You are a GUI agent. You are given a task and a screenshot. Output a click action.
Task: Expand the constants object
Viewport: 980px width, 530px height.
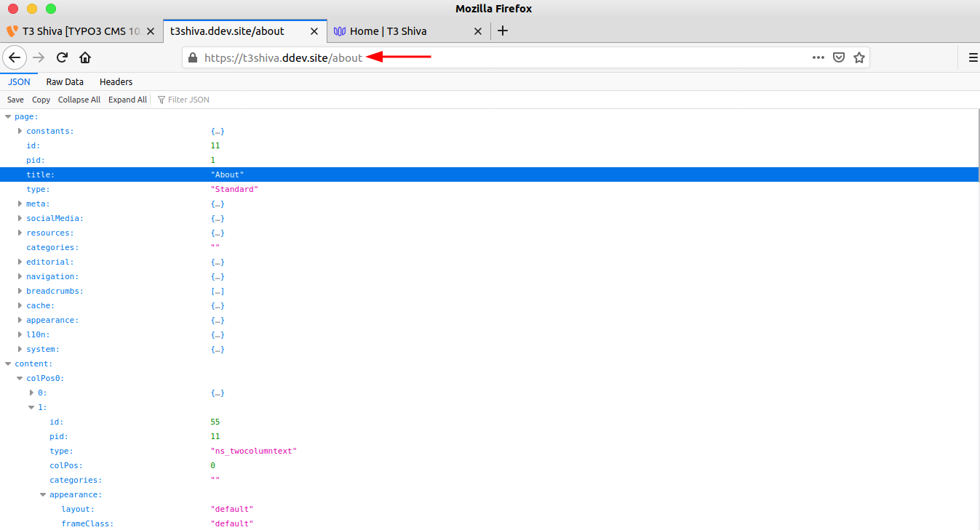pos(20,131)
